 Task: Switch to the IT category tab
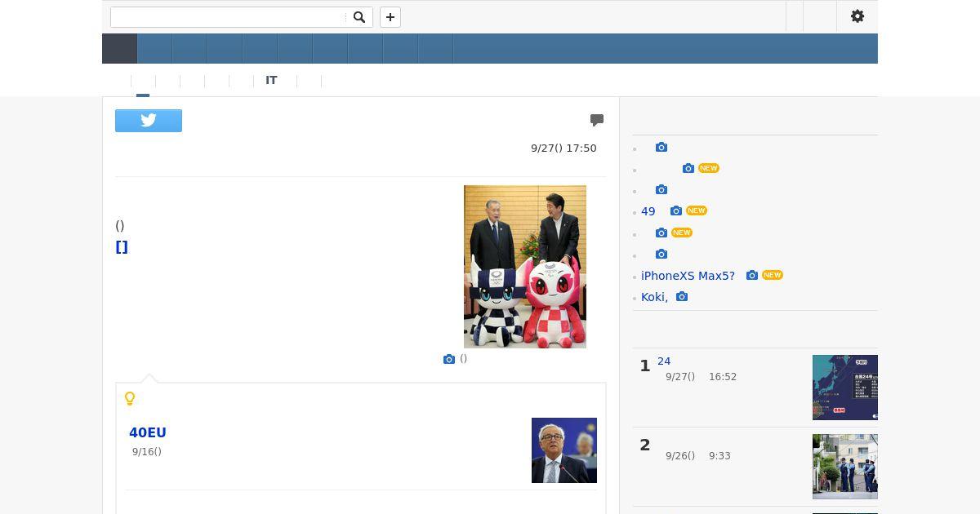(x=271, y=81)
